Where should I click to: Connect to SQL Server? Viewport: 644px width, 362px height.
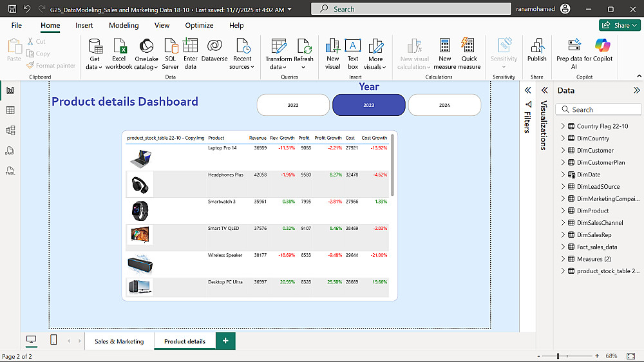click(170, 54)
